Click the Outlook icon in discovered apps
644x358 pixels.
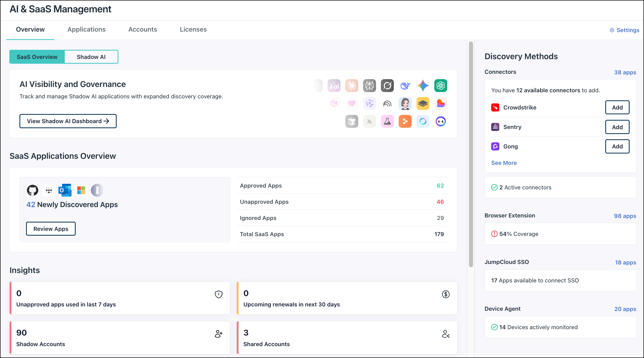click(65, 190)
